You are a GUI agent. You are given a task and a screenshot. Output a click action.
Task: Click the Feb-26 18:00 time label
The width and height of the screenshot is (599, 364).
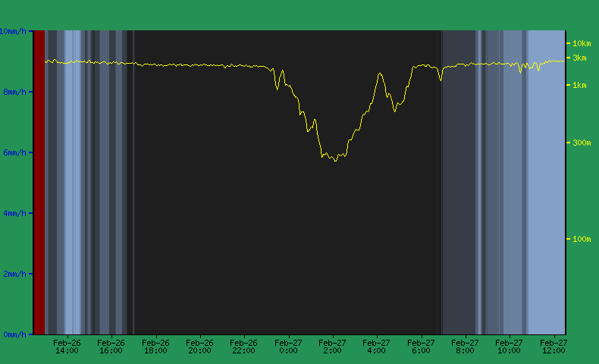click(x=155, y=347)
